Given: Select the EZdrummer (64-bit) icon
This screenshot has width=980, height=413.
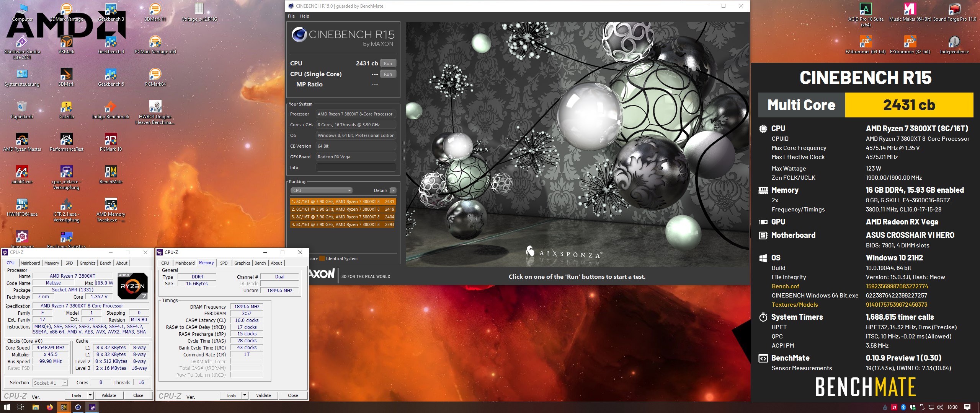Looking at the screenshot, I should point(866,44).
